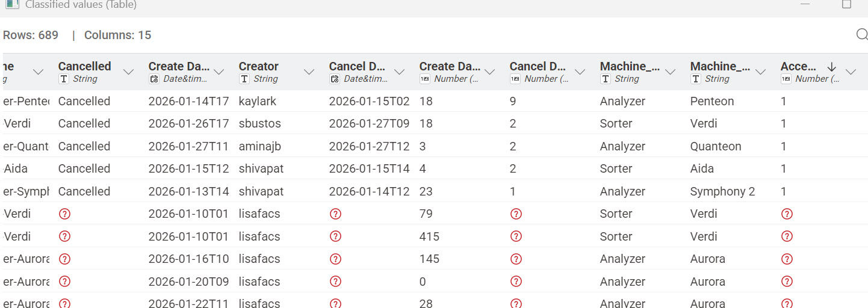Screen dimensions: 868x308
Task: Click the missing value icon in Cancelled for row 79
Action: click(64, 214)
